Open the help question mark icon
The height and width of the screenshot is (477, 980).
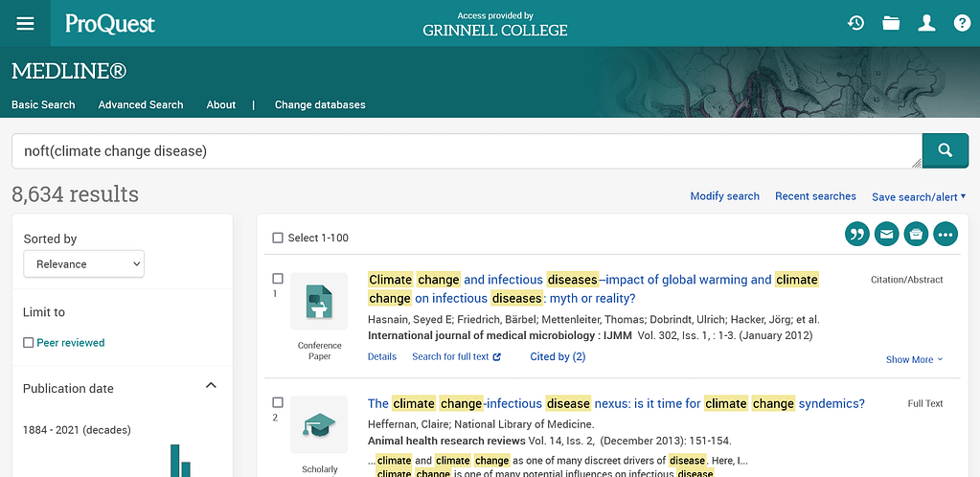961,23
